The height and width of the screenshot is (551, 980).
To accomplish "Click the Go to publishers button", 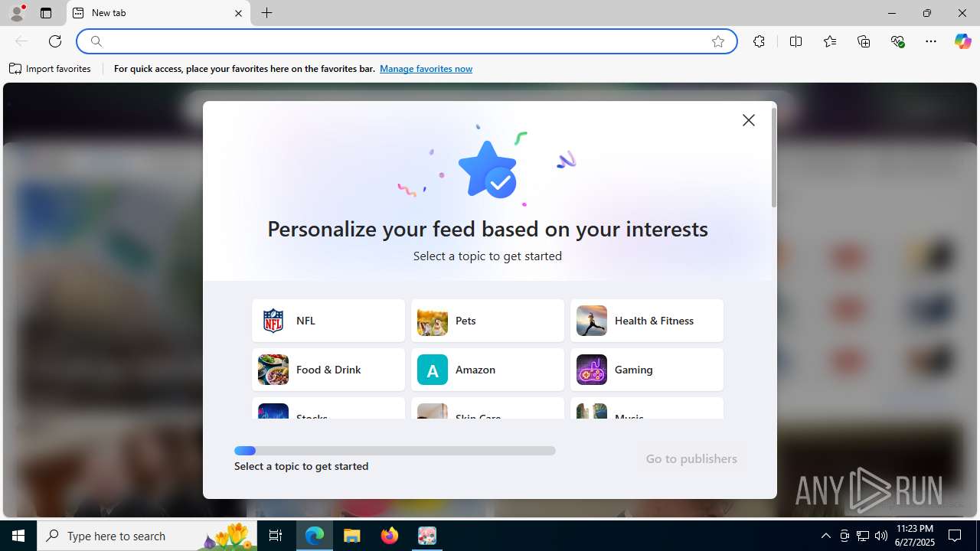I will pos(691,458).
